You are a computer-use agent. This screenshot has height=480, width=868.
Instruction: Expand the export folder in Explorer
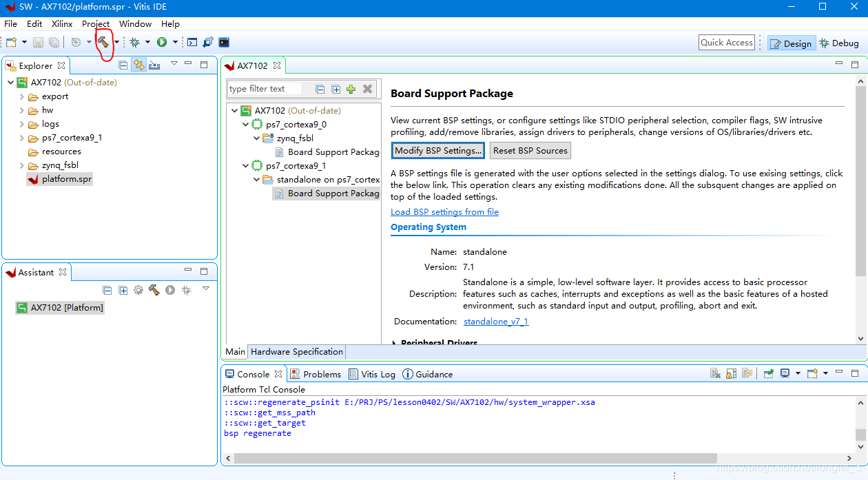[22, 96]
